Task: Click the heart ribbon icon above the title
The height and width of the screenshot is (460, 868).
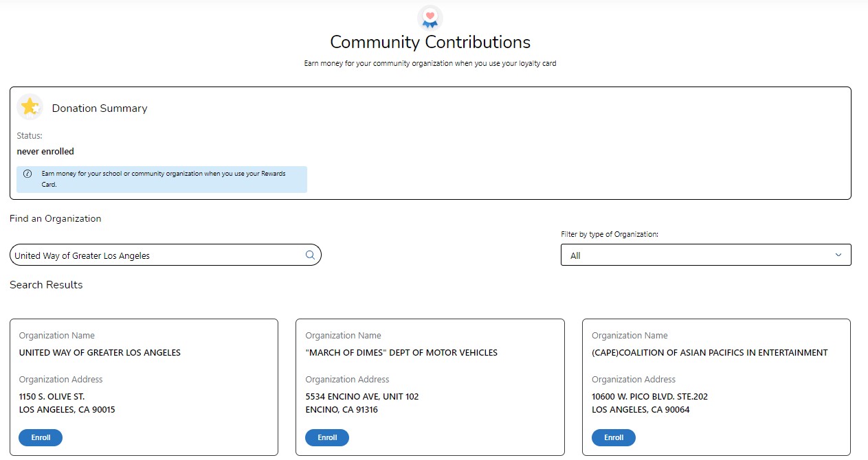Action: [x=430, y=16]
